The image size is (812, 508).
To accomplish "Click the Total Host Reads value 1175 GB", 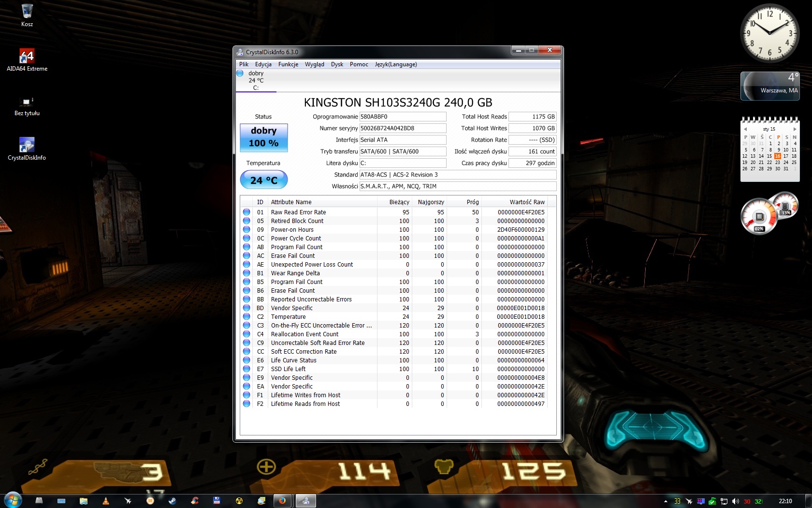I will coord(533,117).
